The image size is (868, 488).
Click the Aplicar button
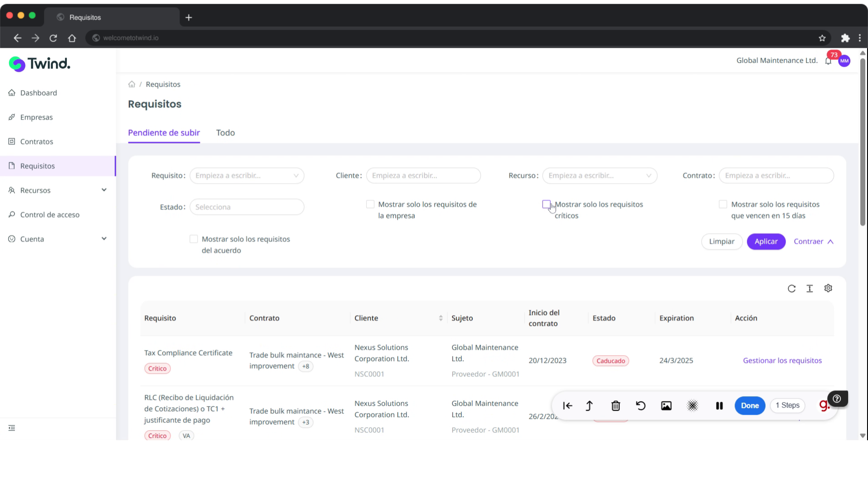click(x=766, y=242)
